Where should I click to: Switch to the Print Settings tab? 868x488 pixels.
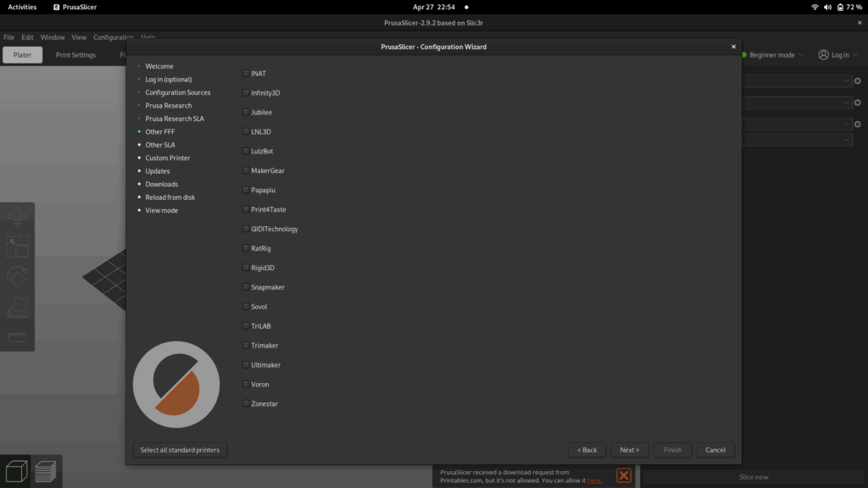[75, 55]
